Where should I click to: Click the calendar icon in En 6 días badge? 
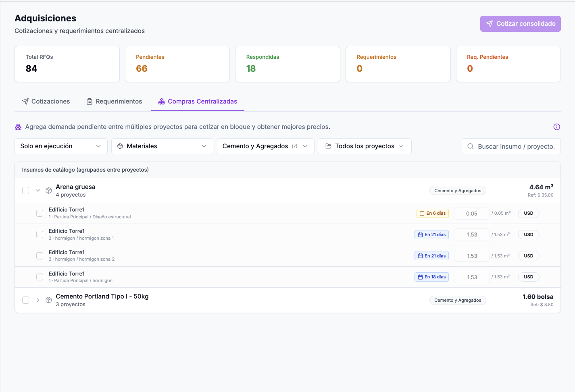[x=422, y=214]
